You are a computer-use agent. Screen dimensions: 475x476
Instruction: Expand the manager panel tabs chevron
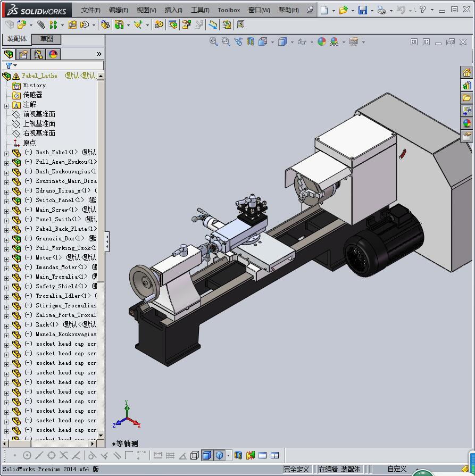click(x=99, y=54)
